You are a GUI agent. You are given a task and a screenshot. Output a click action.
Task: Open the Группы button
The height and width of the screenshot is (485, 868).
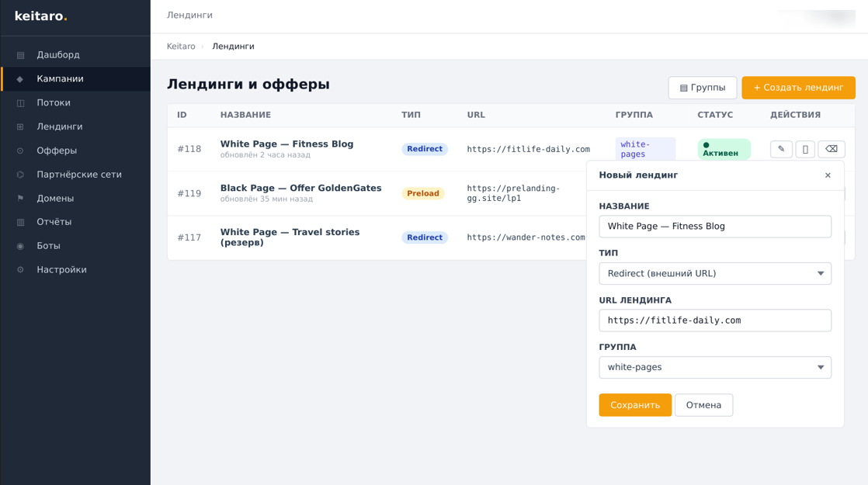coord(702,88)
